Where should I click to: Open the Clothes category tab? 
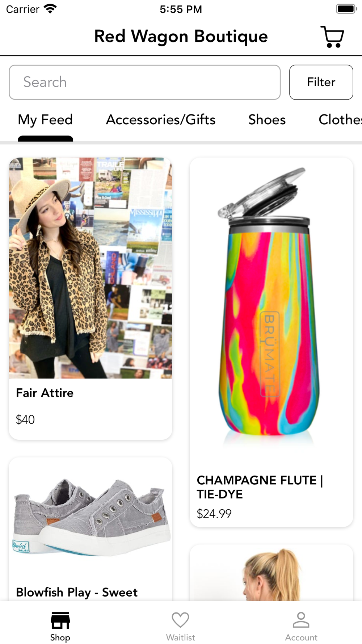tap(340, 120)
